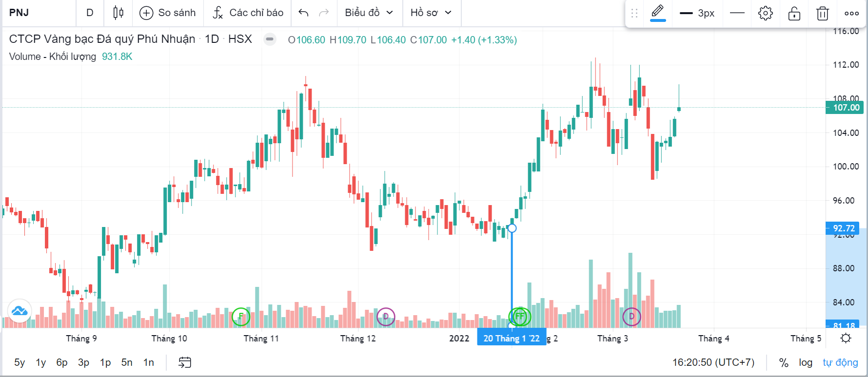This screenshot has width=868, height=377.
Task: Toggle the log scale
Action: (805, 362)
